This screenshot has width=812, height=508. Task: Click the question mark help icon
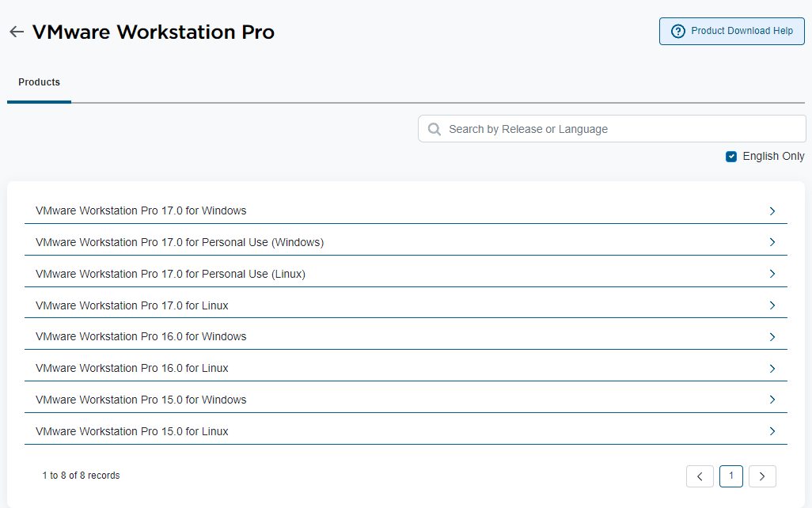678,31
